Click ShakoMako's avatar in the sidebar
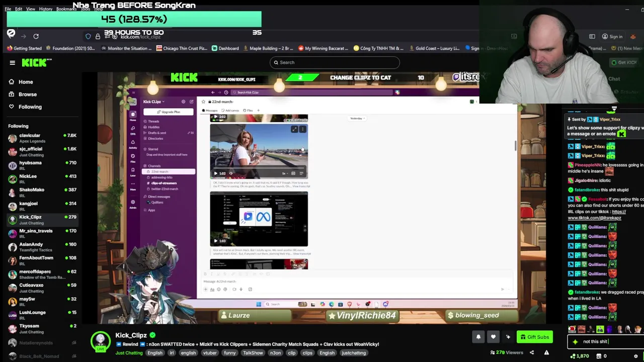 (x=13, y=193)
